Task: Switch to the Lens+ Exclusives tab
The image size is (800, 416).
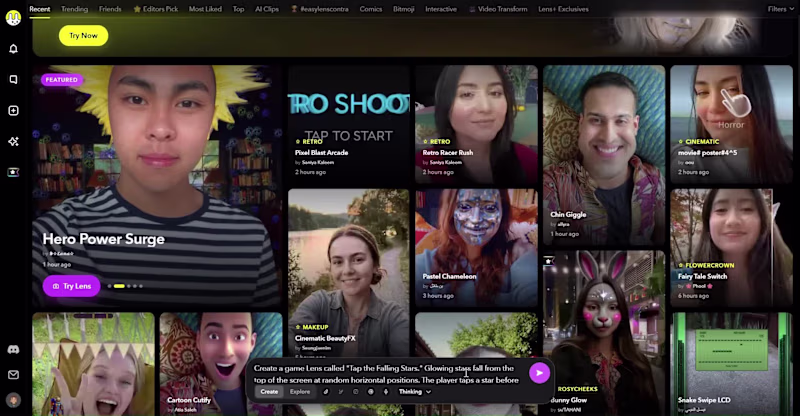Action: (x=563, y=9)
